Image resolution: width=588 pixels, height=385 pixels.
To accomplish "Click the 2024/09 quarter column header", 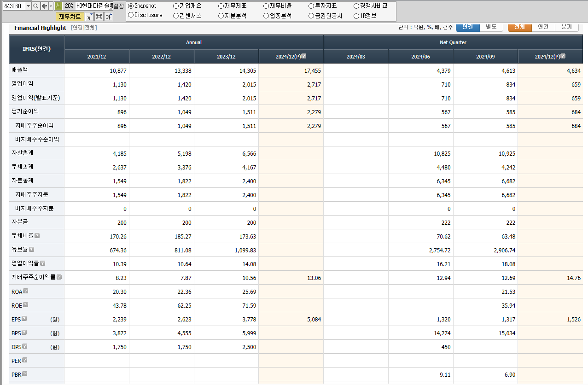I will (486, 57).
